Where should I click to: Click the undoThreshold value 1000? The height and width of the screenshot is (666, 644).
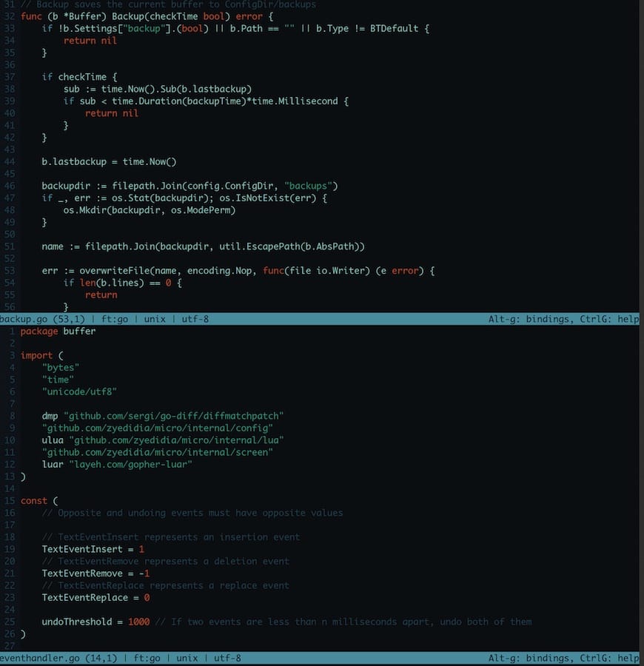(139, 622)
